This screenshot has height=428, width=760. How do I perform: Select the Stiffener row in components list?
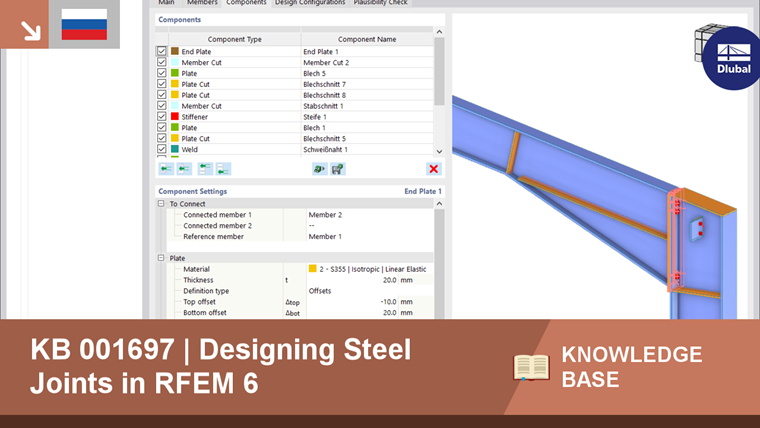click(294, 117)
